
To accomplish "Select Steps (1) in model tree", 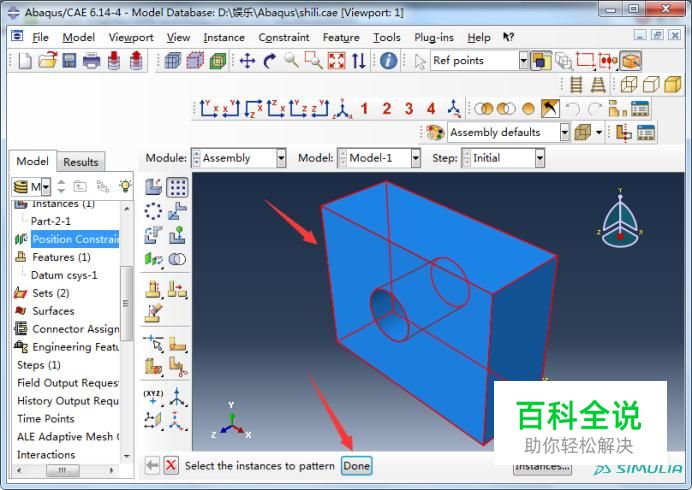I will click(x=38, y=365).
